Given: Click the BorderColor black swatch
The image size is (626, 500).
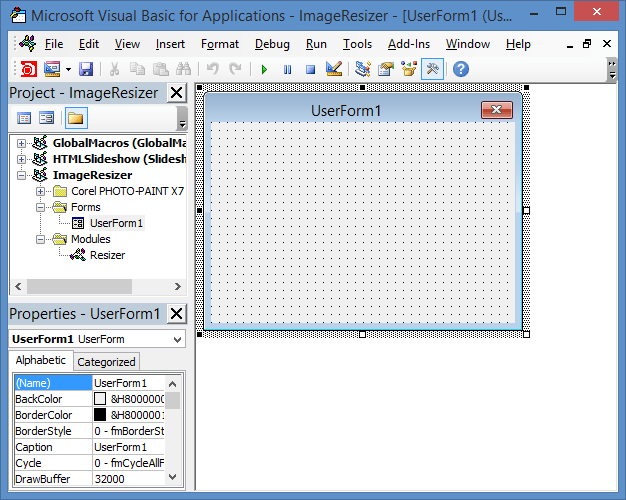Looking at the screenshot, I should click(x=100, y=415).
